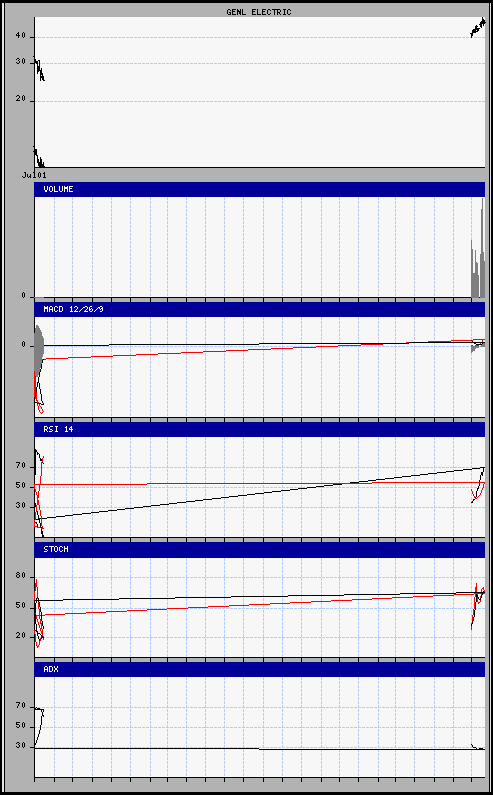The image size is (493, 795).
Task: Click the RSI 50 level label
Action: [x=20, y=487]
